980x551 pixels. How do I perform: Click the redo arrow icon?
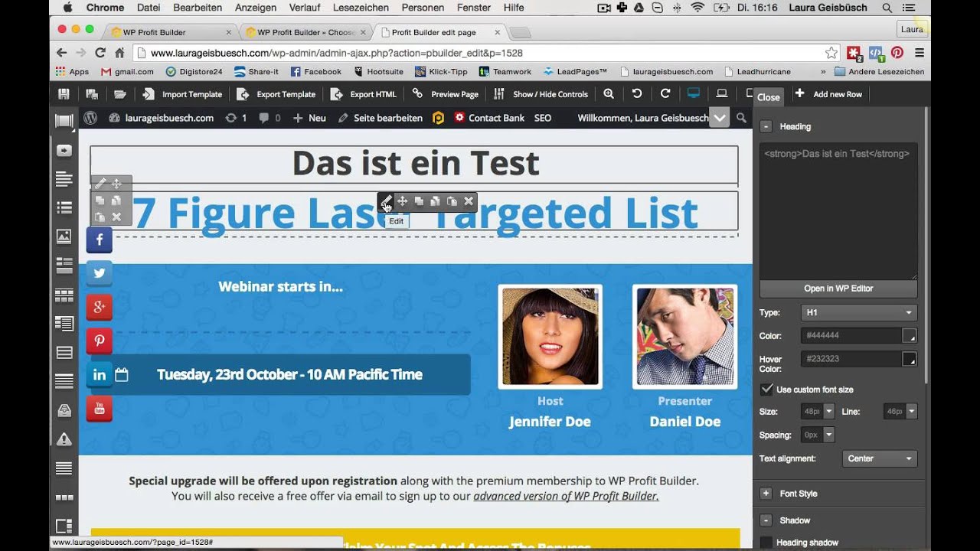pyautogui.click(x=665, y=93)
